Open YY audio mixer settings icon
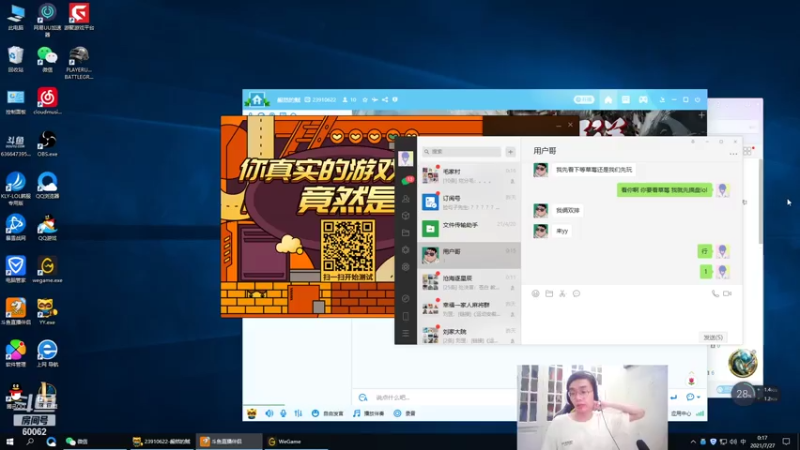Viewport: 800px width, 450px height. click(298, 413)
